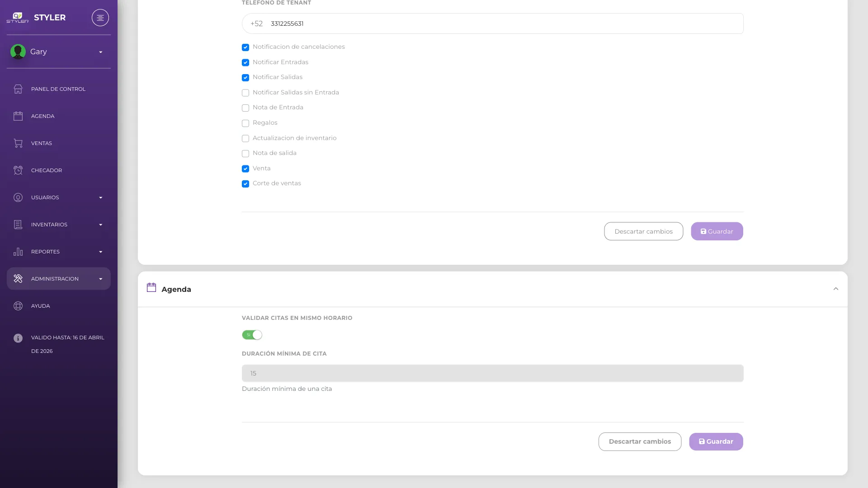The image size is (868, 488).
Task: Click Descartar cambios in Agenda section
Action: pos(640,441)
